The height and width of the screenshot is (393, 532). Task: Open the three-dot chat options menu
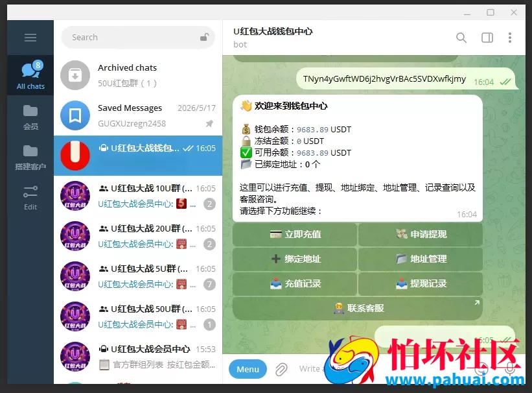click(509, 38)
